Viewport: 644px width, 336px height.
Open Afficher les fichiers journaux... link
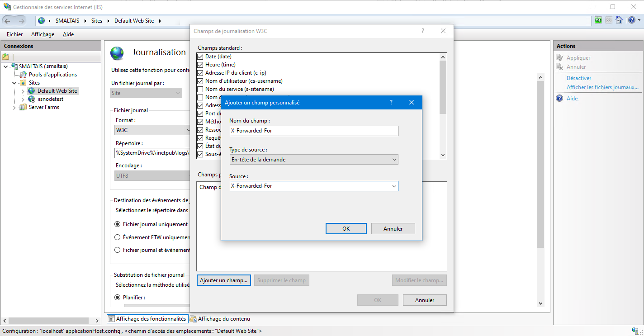603,87
